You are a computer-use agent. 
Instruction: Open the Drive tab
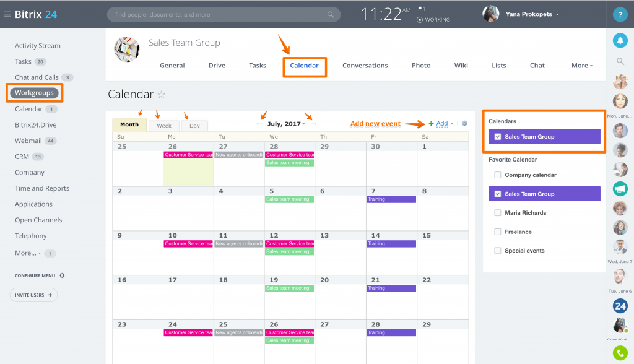pyautogui.click(x=217, y=66)
